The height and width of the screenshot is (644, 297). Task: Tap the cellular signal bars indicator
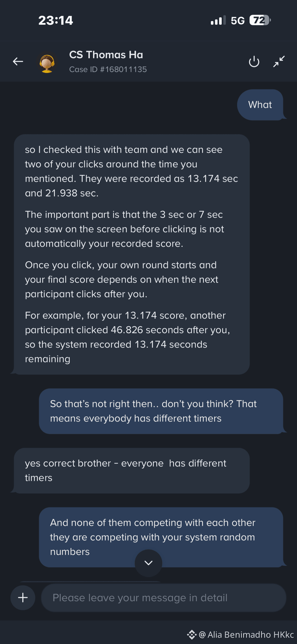pos(218,20)
